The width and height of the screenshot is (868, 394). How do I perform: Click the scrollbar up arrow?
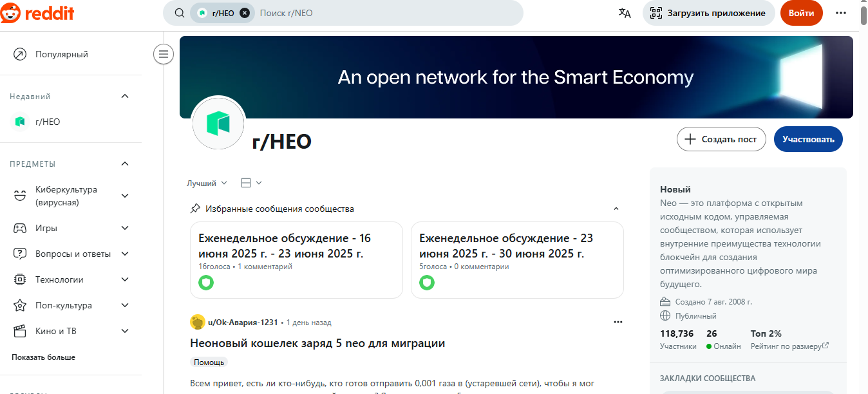(x=863, y=3)
